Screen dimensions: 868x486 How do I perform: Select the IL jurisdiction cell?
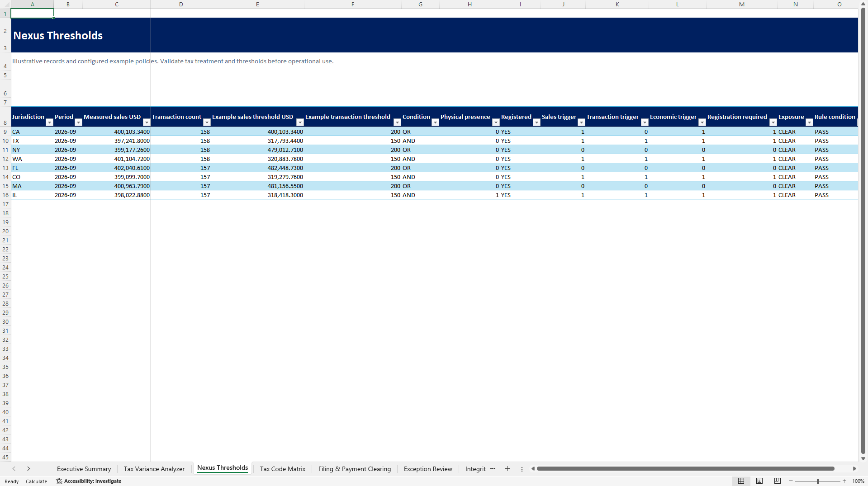pos(32,195)
